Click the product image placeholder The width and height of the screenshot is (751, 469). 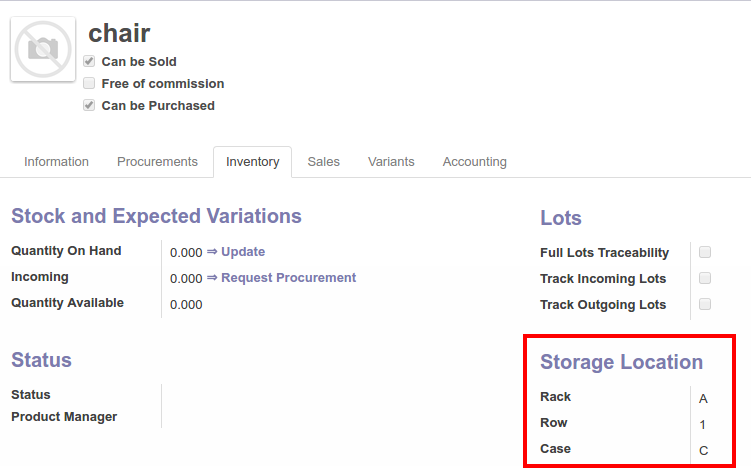pyautogui.click(x=43, y=48)
